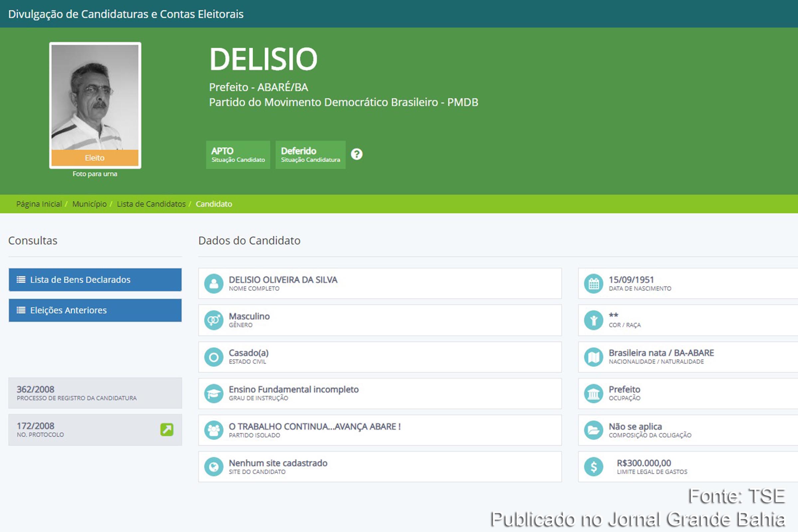Go to Município breadcrumb link
This screenshot has height=532, width=798.
click(x=89, y=204)
